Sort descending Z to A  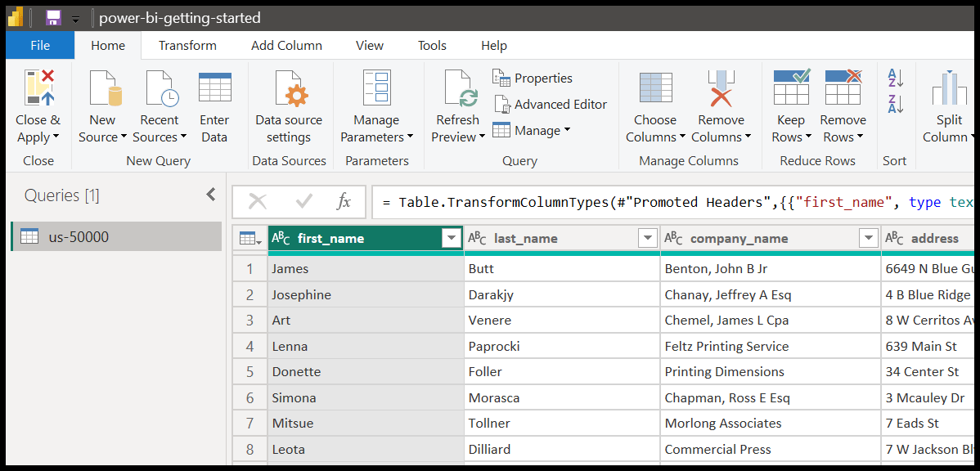point(896,105)
